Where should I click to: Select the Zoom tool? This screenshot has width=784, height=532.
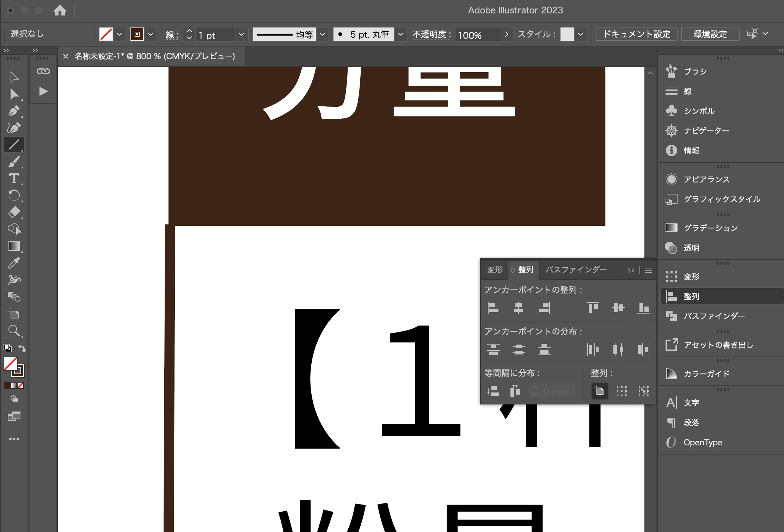click(14, 330)
